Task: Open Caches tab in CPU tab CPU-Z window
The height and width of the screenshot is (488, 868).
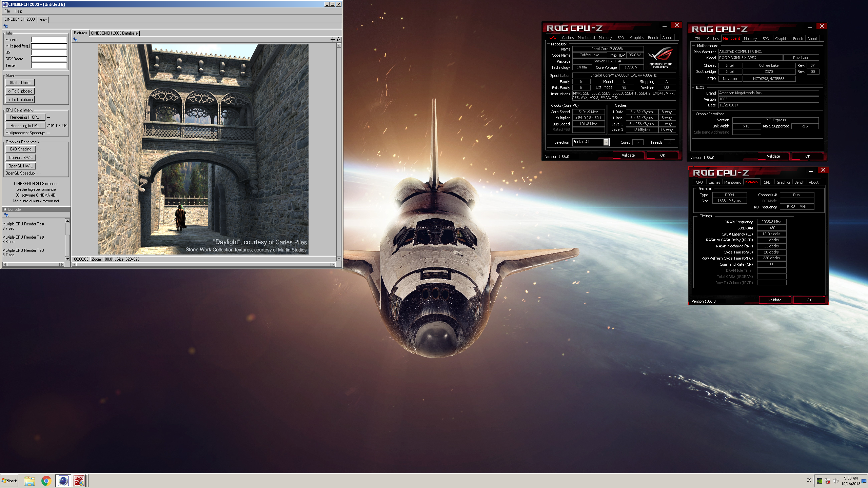Action: pyautogui.click(x=568, y=38)
